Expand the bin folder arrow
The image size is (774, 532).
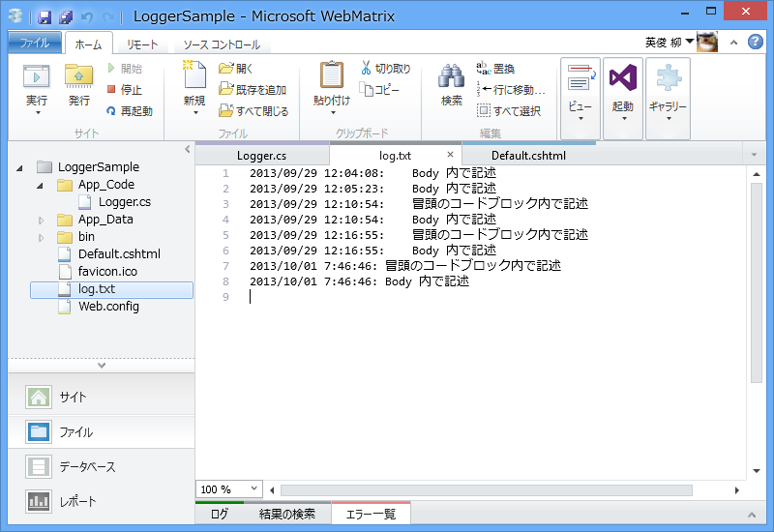[41, 238]
